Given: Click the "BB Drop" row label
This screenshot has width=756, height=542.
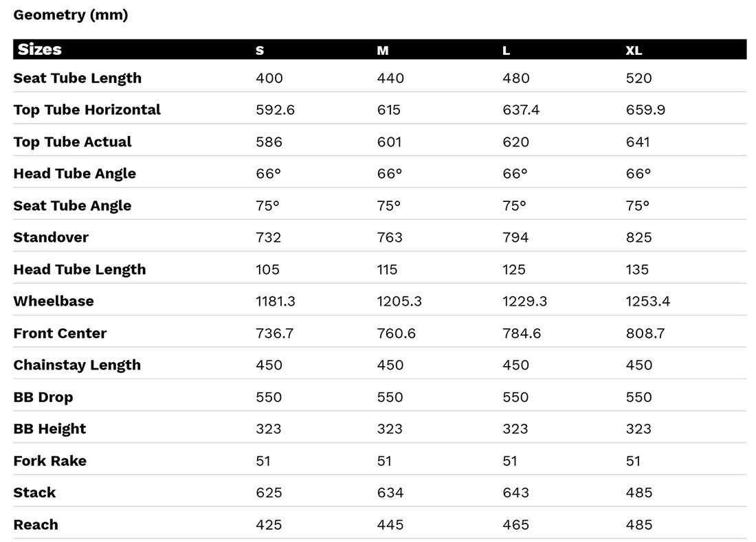Looking at the screenshot, I should coord(43,397).
